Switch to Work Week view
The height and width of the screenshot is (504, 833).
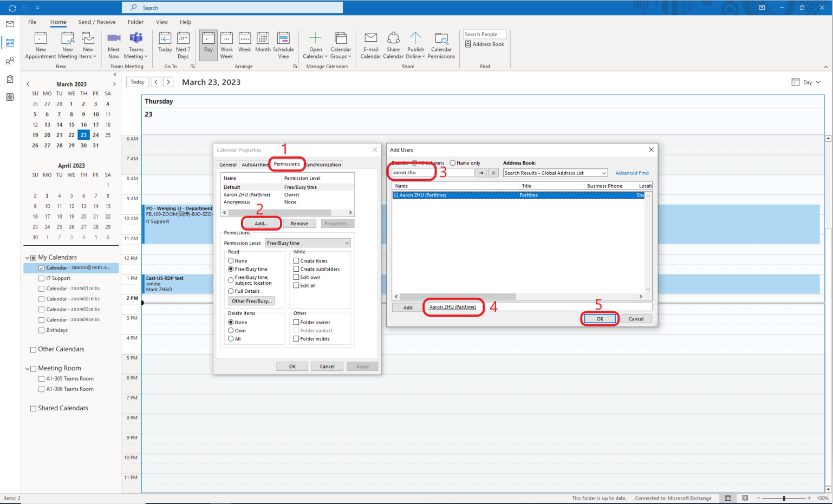[226, 39]
